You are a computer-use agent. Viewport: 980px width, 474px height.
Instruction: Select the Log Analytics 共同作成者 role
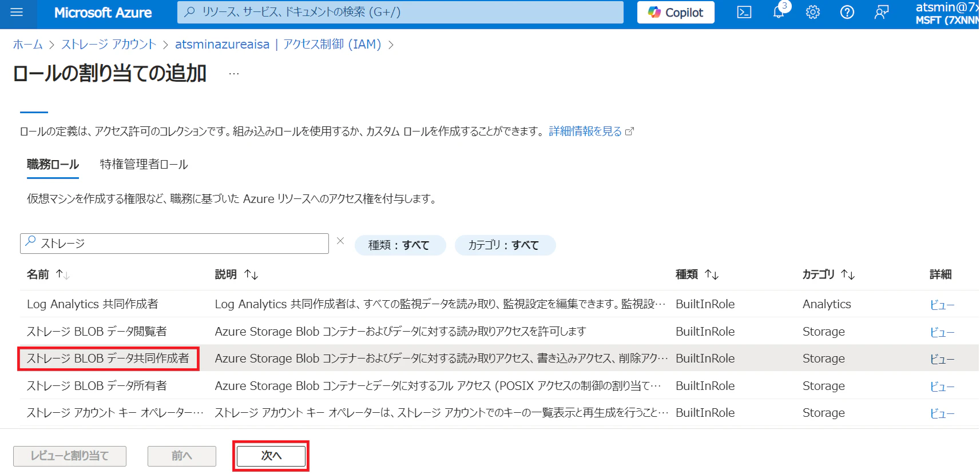tap(93, 304)
